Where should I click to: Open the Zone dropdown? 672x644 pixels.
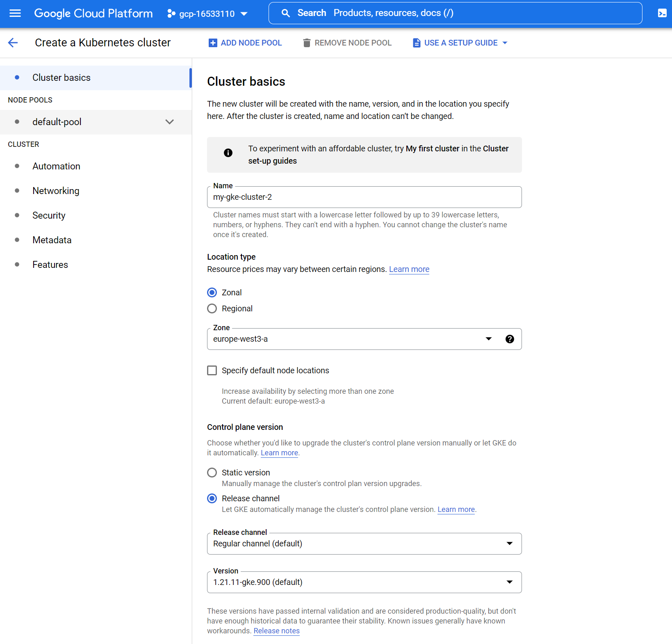tap(364, 339)
